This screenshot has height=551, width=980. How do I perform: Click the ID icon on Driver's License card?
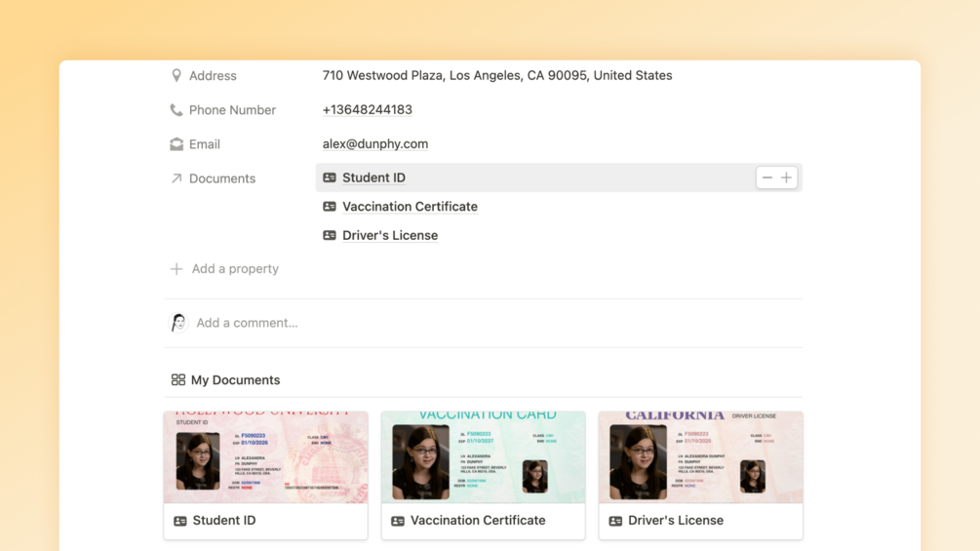point(615,521)
